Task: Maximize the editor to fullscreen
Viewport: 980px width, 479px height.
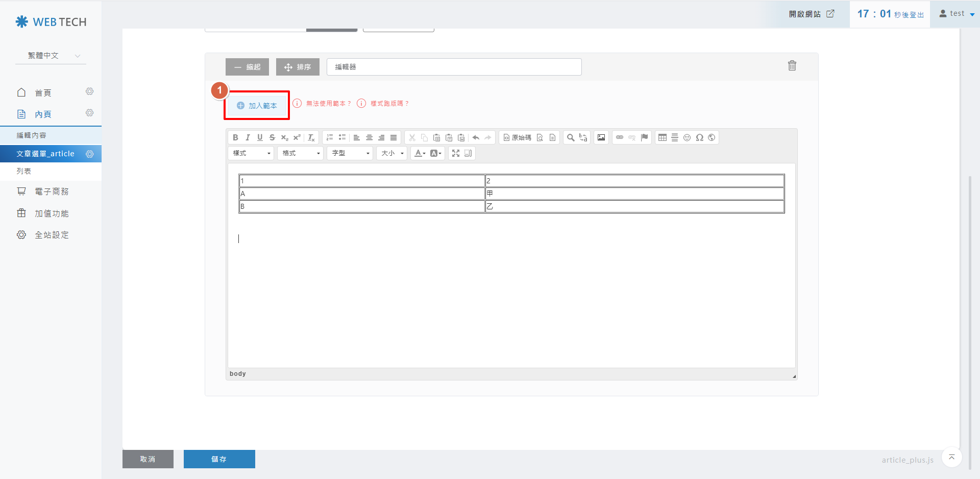Action: pyautogui.click(x=456, y=153)
